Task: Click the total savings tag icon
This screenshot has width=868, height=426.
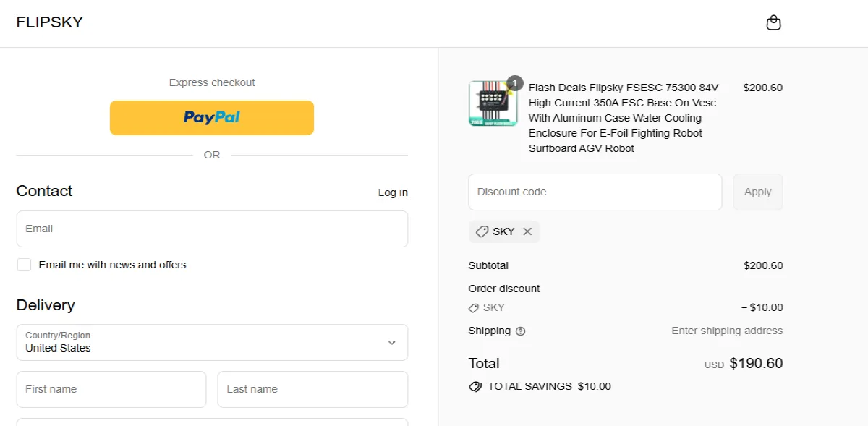Action: click(x=475, y=386)
